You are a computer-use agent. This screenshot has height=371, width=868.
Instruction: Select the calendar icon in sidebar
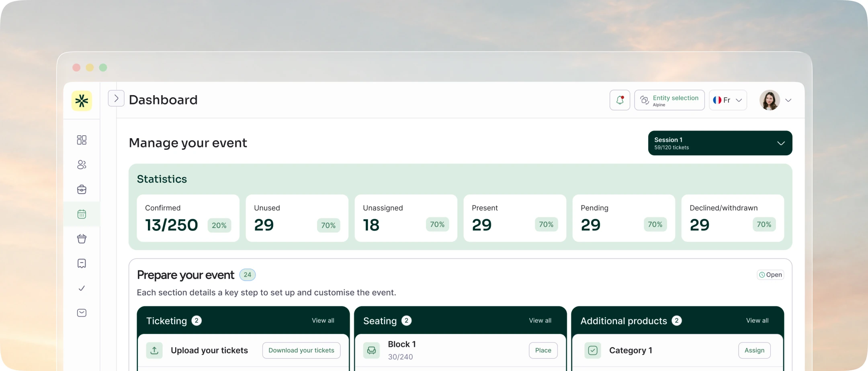82,214
